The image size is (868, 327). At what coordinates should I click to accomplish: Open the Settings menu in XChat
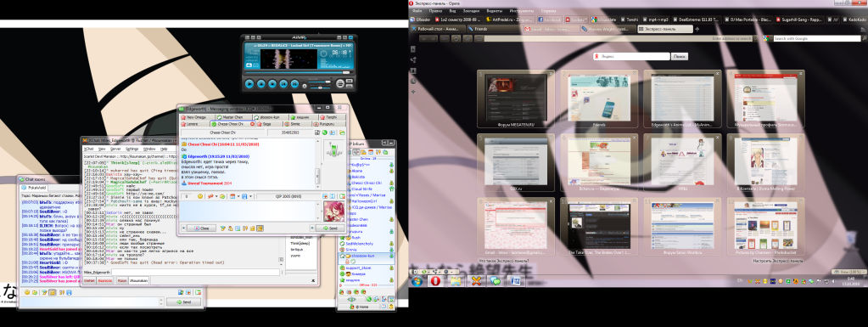[132, 149]
